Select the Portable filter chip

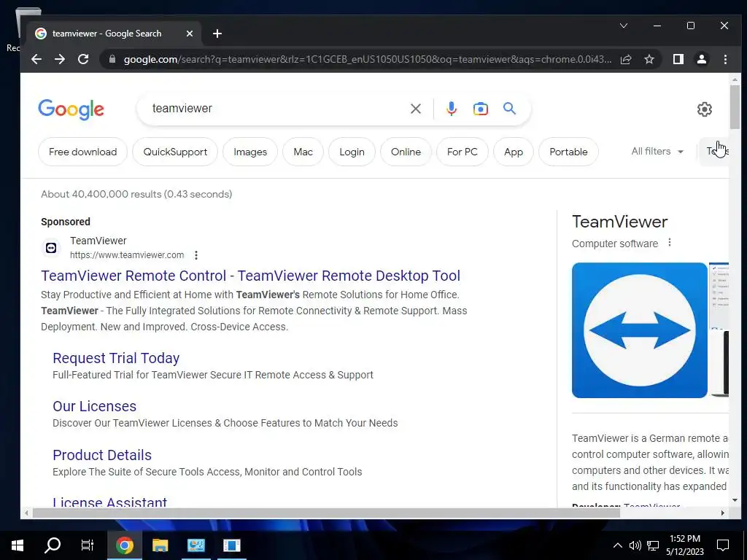pos(568,152)
